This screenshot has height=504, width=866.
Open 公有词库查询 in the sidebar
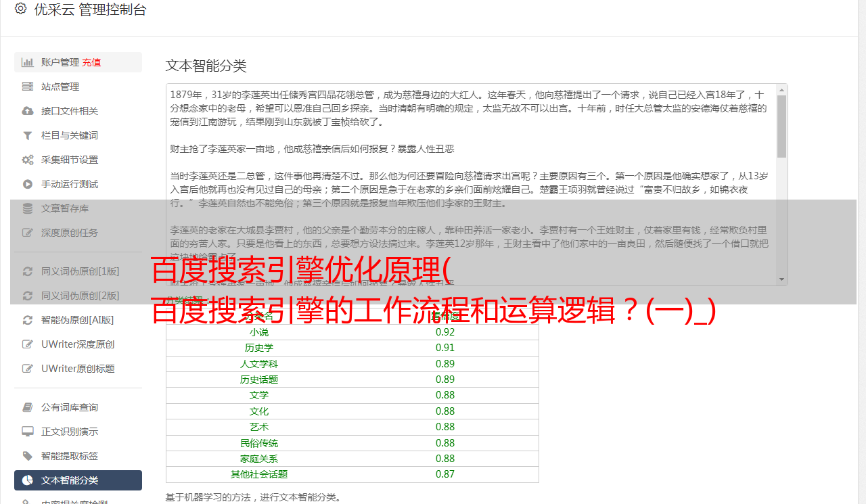pos(78,407)
